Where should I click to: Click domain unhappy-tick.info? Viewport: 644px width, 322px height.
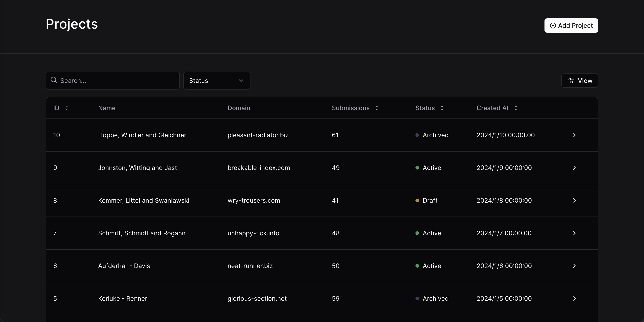point(253,233)
